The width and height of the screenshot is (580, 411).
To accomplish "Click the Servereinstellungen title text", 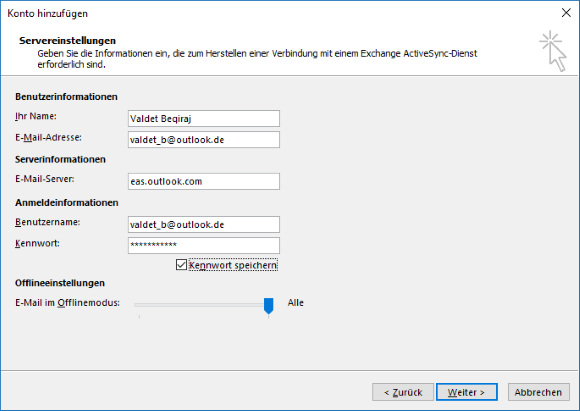I will 67,40.
